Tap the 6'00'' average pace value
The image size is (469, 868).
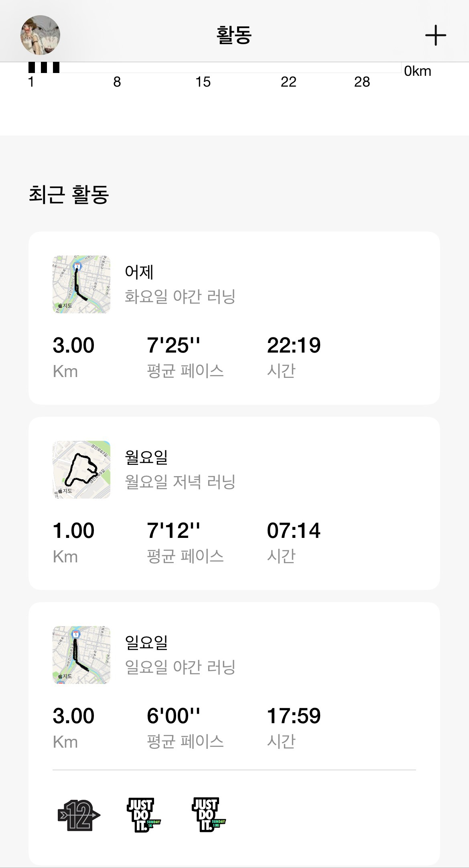pyautogui.click(x=173, y=716)
